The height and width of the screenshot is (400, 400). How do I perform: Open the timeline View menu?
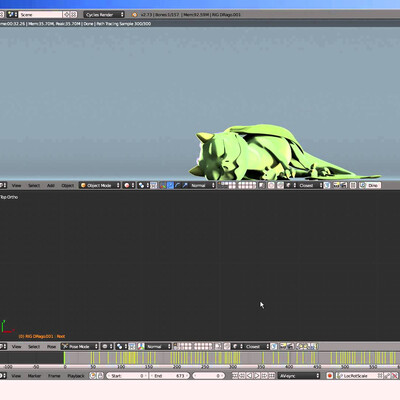[x=16, y=376]
